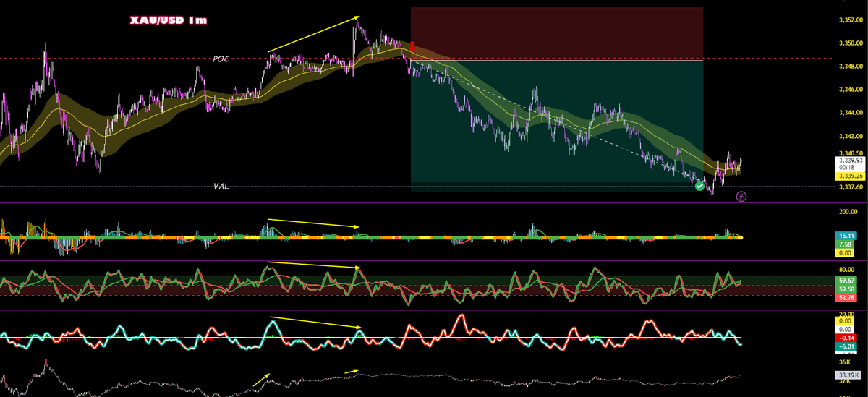The image size is (868, 397).
Task: Click the 33.19K volume value tag
Action: [848, 375]
